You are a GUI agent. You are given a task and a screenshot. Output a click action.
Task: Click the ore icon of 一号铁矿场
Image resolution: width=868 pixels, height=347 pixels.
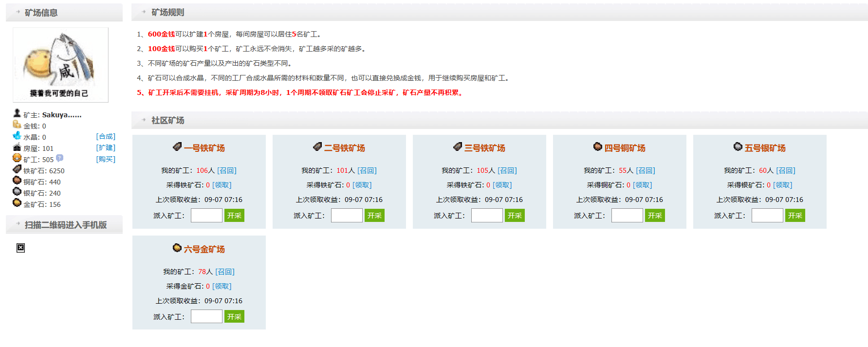point(177,146)
